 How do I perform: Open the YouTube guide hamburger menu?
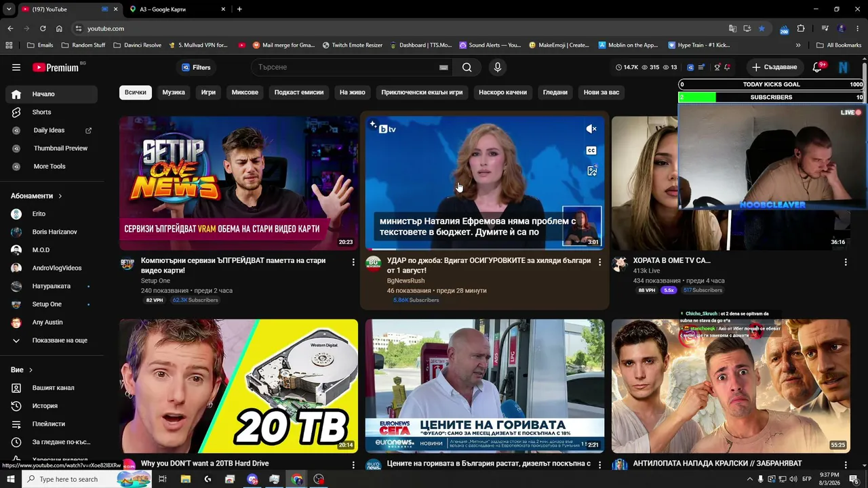[x=16, y=67]
